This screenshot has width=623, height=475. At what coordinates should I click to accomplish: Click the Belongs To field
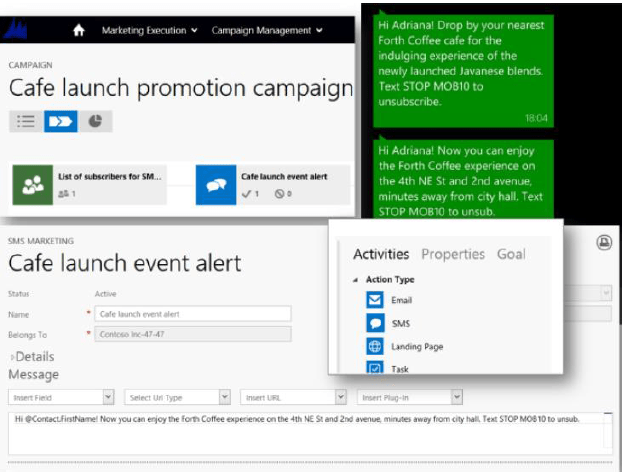coord(193,334)
